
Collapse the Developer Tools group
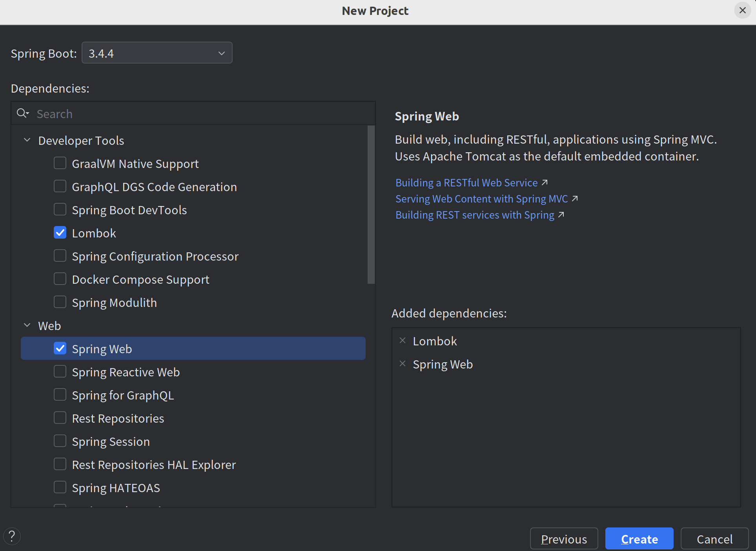27,140
